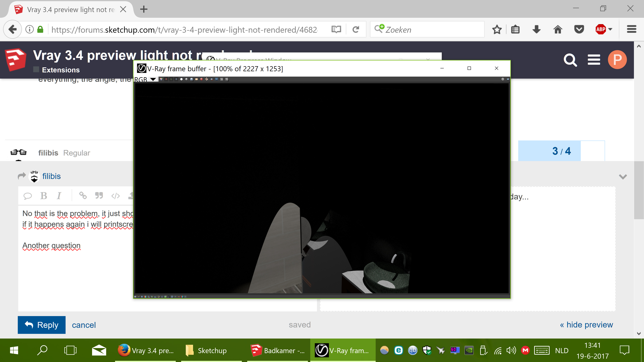Click the orange pixel aspect arrows icon
Viewport: 644px width, 362px height.
point(179,297)
